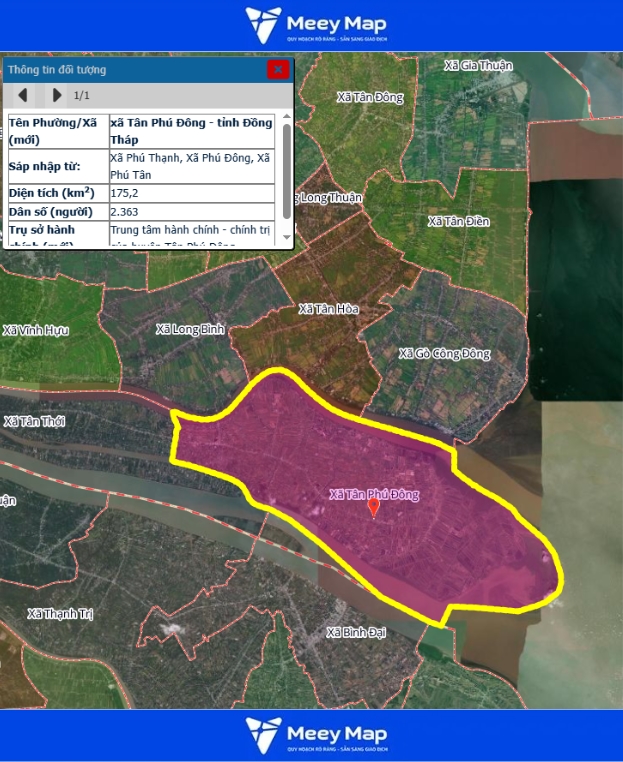This screenshot has height=762, width=623.
Task: Click the Meey Map logo in header
Action: [x=315, y=26]
